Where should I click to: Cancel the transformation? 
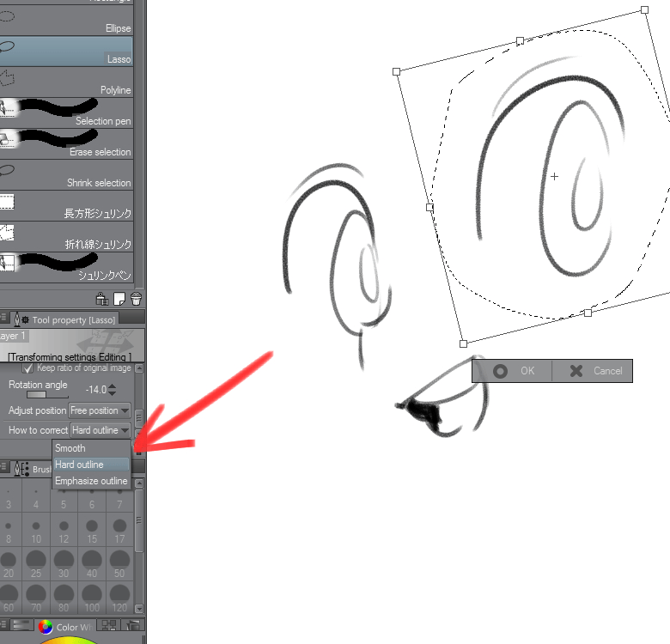tap(595, 371)
